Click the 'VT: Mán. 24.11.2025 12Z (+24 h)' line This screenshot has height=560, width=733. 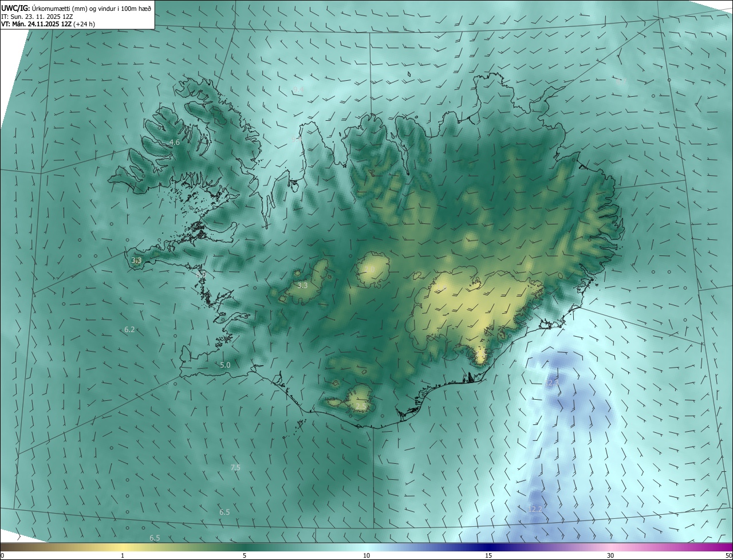(x=48, y=25)
